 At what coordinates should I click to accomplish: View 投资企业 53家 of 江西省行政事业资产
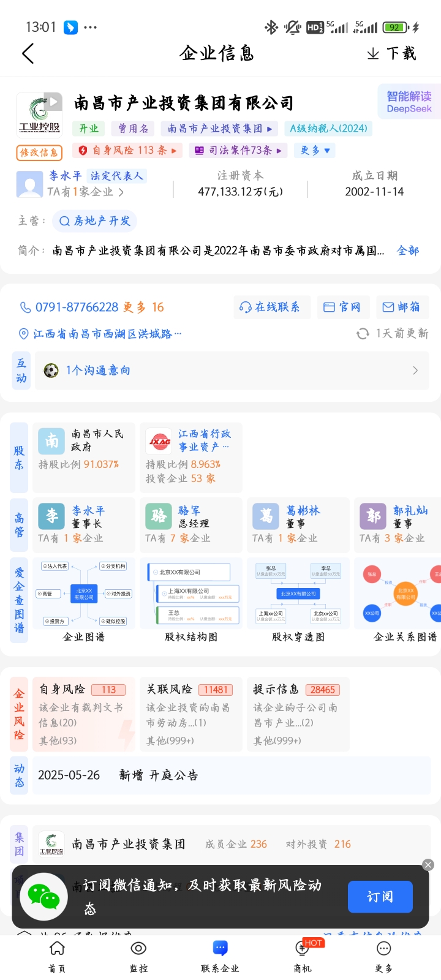tap(180, 478)
